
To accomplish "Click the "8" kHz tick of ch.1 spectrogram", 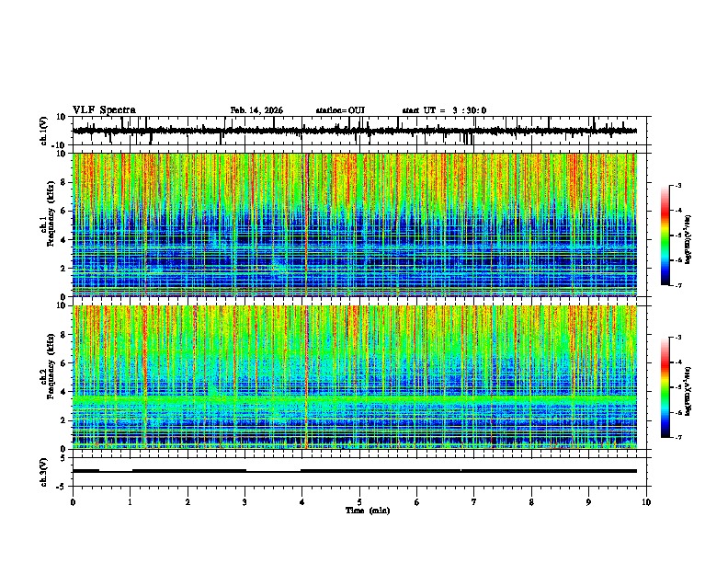I will point(64,182).
